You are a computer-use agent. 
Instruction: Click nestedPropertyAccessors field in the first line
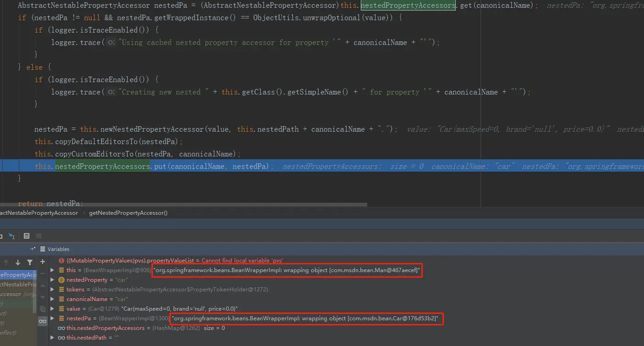(x=408, y=6)
